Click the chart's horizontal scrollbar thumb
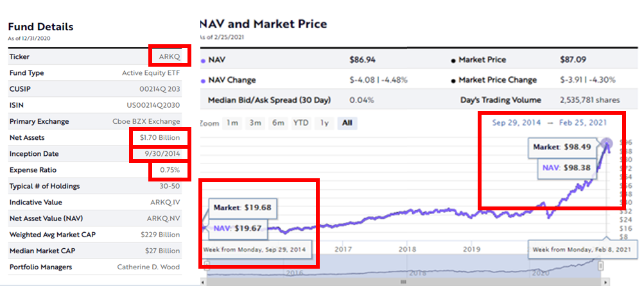 [x=403, y=282]
